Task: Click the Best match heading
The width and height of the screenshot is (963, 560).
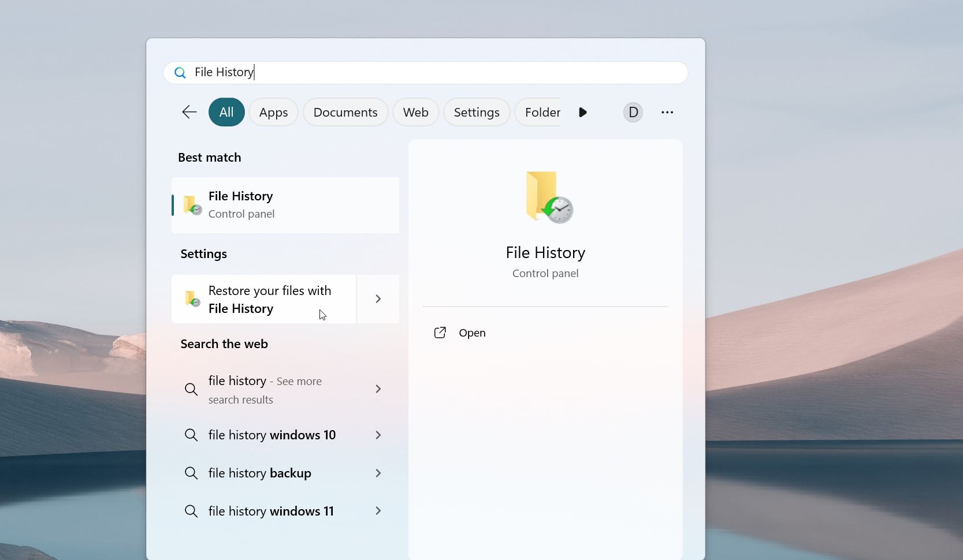Action: coord(210,158)
